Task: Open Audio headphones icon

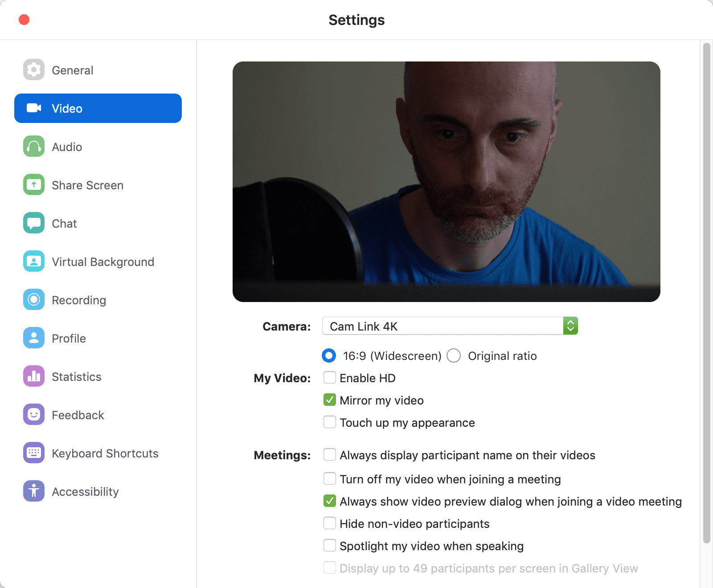Action: (34, 147)
